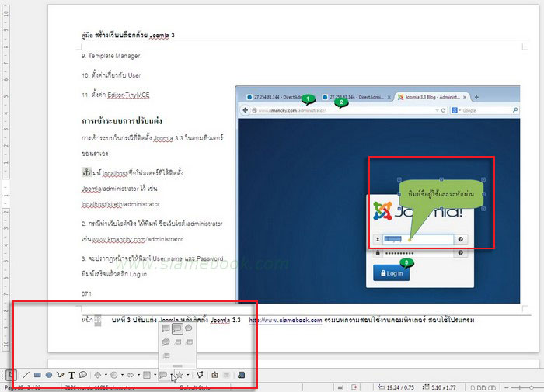Image resolution: width=544 pixels, height=392 pixels.
Task: Click the page number status bar field
Action: point(23,387)
